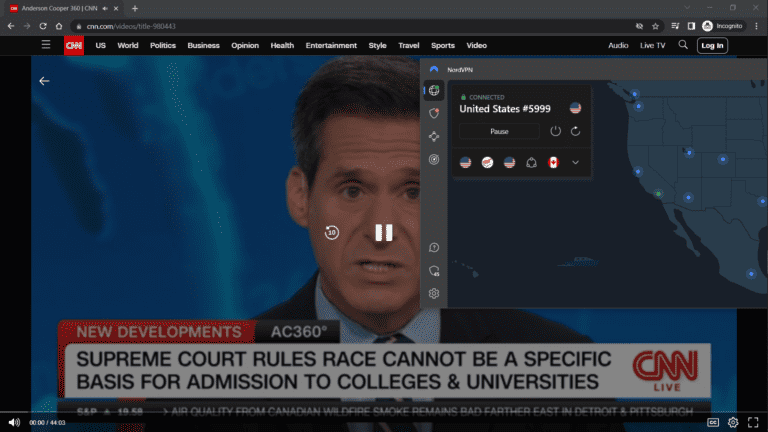Mute the video volume
The height and width of the screenshot is (432, 768).
pos(14,422)
